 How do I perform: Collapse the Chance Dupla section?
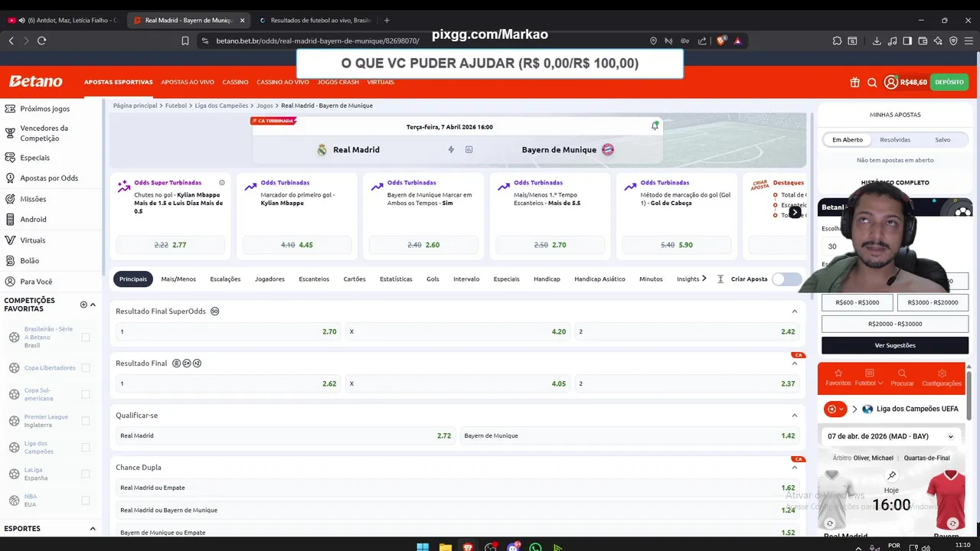[794, 468]
